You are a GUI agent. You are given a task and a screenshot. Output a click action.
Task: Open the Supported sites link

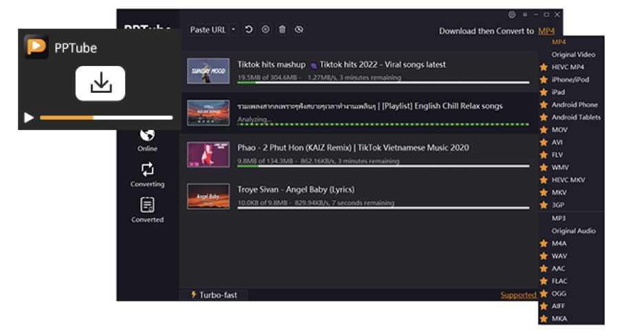coord(518,295)
